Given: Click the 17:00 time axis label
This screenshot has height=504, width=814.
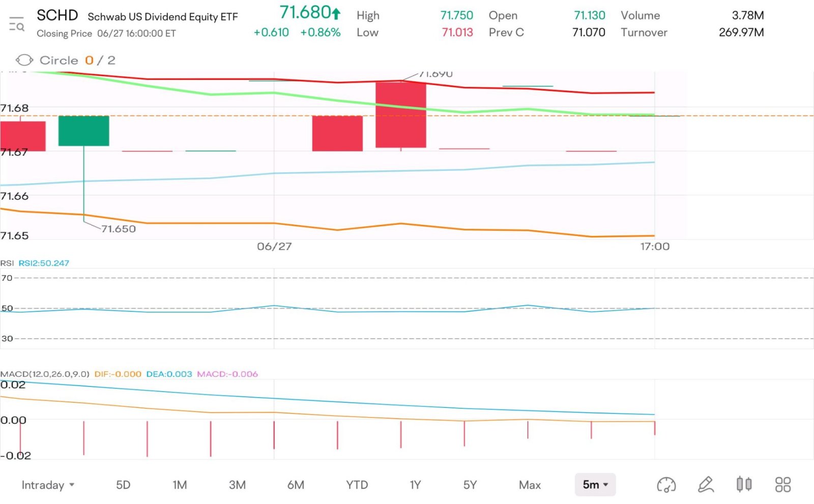Looking at the screenshot, I should click(x=655, y=247).
